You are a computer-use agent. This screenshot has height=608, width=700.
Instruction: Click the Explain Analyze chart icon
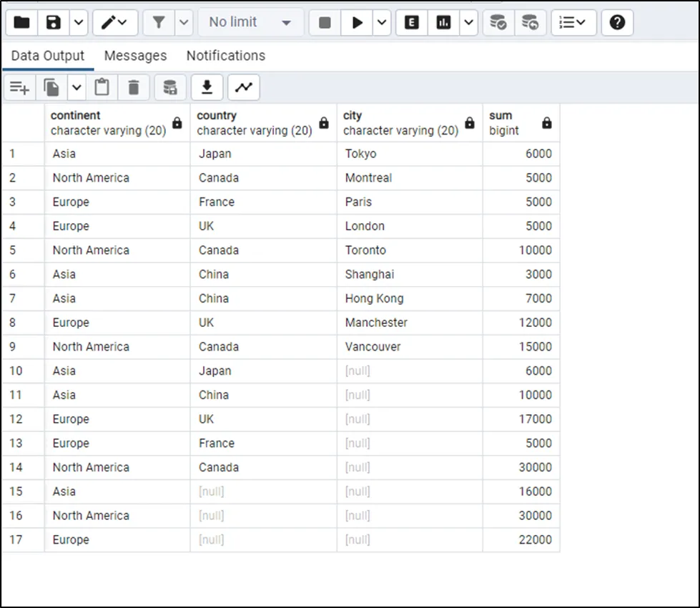tap(444, 22)
